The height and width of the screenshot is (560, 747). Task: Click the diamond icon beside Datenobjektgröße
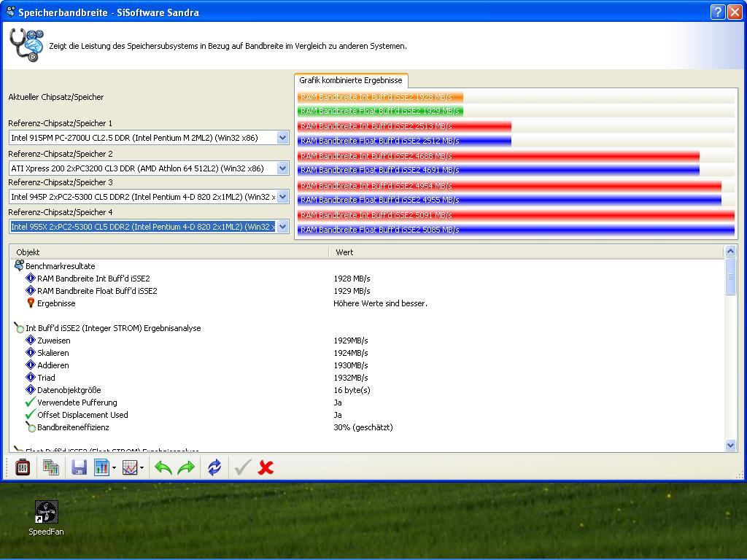[x=31, y=389]
